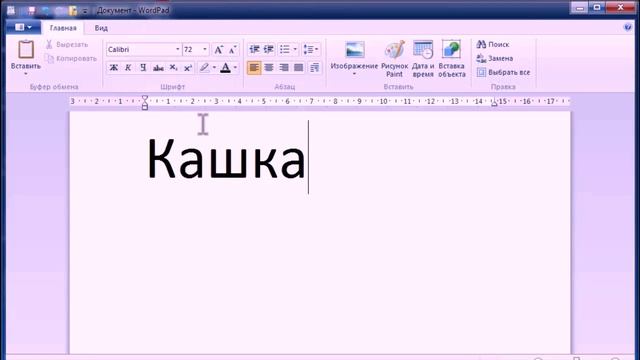640x360 pixels.
Task: Apply the font color (A) swatch
Action: click(225, 68)
